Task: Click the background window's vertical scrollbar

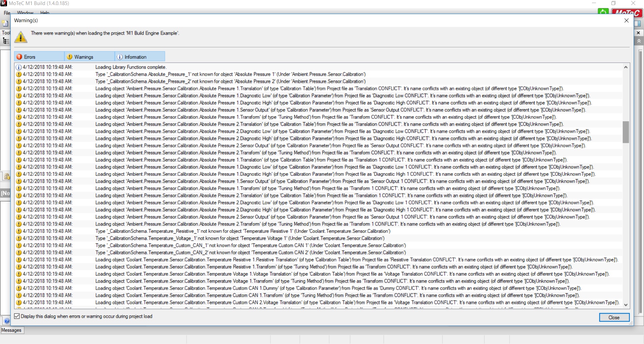Action: click(640, 181)
